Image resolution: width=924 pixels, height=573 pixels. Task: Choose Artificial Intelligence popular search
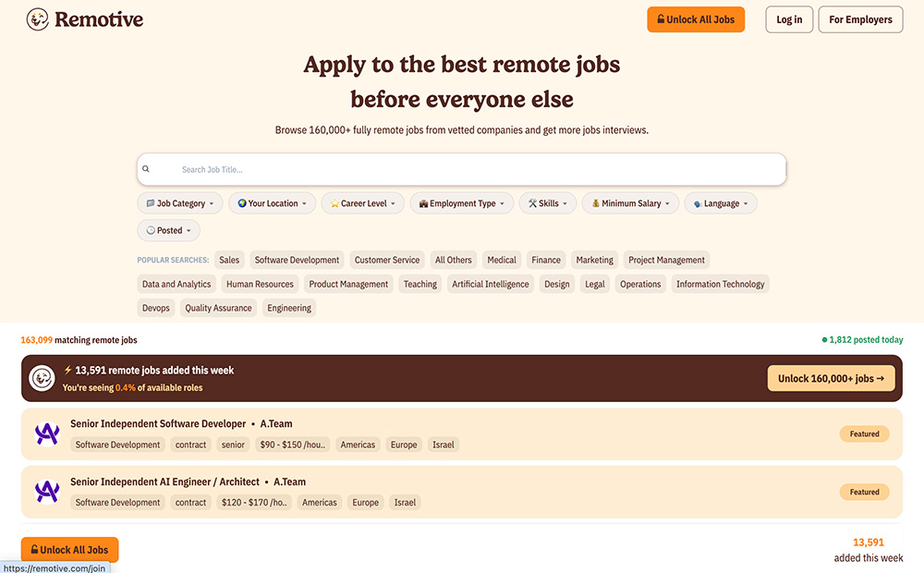click(x=491, y=284)
